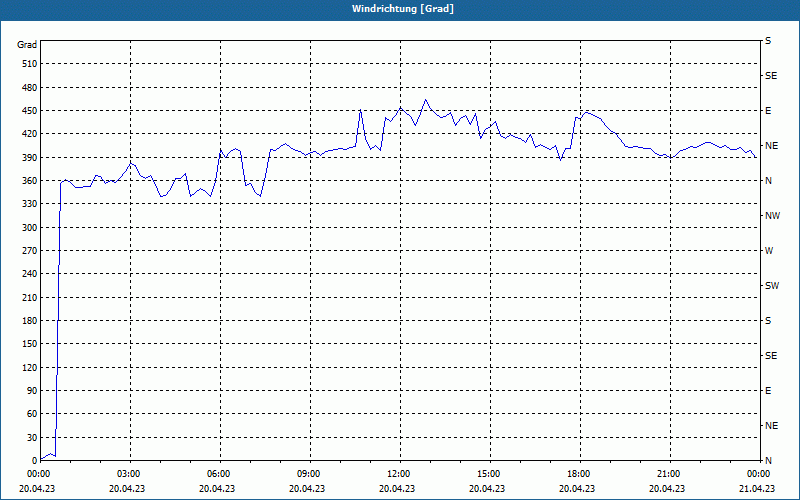This screenshot has height=500, width=800.
Task: Click the SE compass label beside the 480 gridline
Action: click(771, 76)
